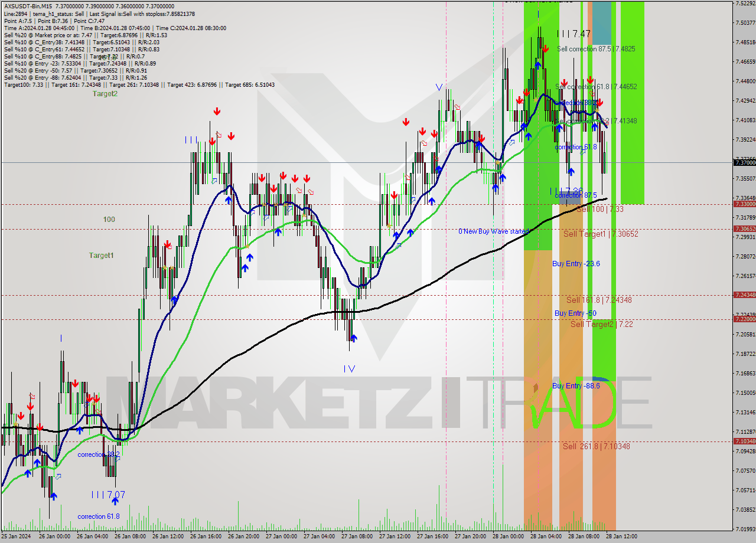
Task: Click the 'Sell Target1 | 7.30652' label
Action: [x=601, y=234]
